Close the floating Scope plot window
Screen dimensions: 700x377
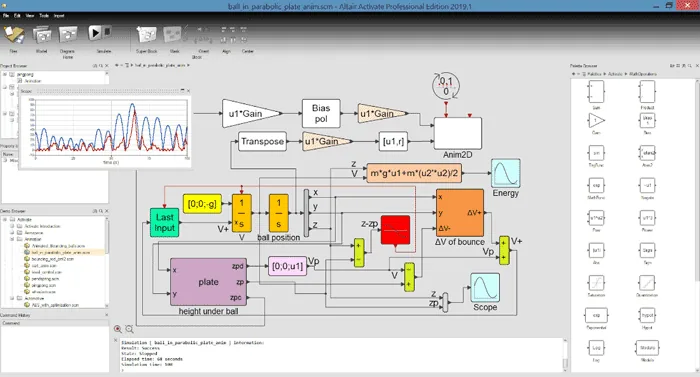click(x=188, y=91)
